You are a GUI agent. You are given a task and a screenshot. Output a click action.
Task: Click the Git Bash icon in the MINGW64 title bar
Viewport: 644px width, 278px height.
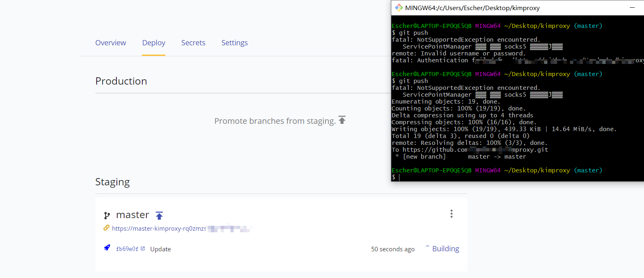tap(399, 8)
